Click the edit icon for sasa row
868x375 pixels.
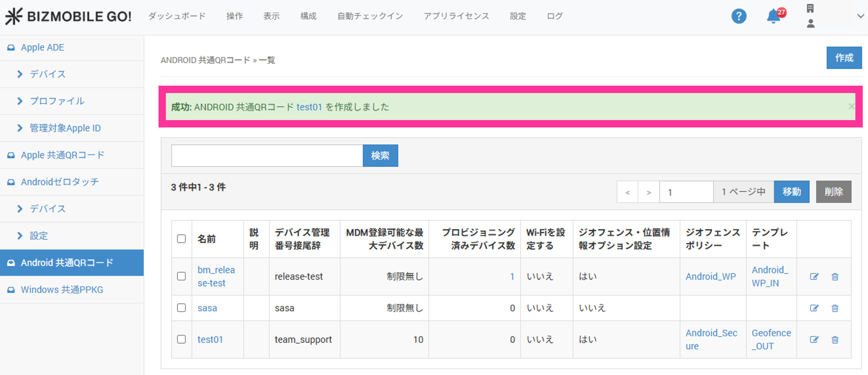pyautogui.click(x=814, y=308)
